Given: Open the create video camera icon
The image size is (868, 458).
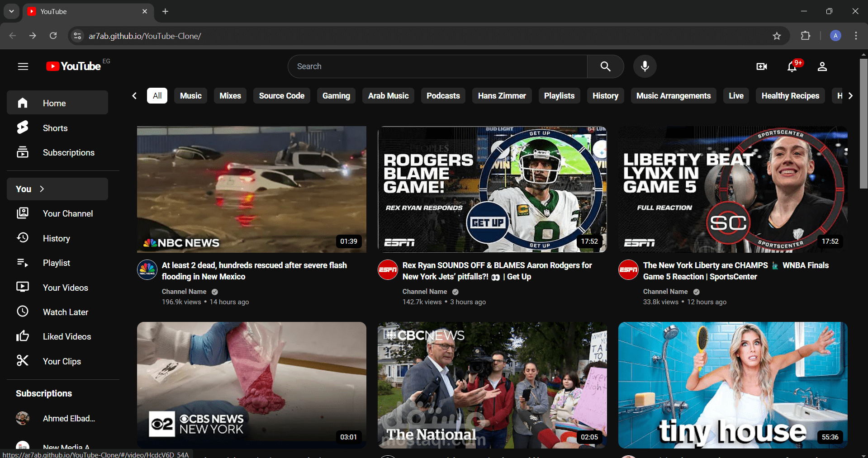Looking at the screenshot, I should click(x=762, y=66).
